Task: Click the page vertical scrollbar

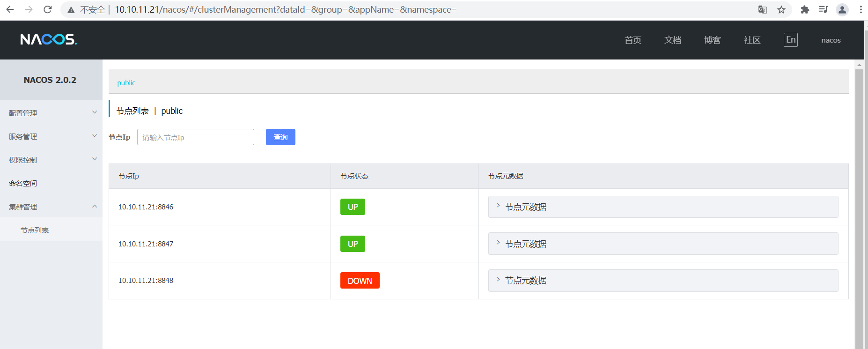Action: click(x=859, y=208)
